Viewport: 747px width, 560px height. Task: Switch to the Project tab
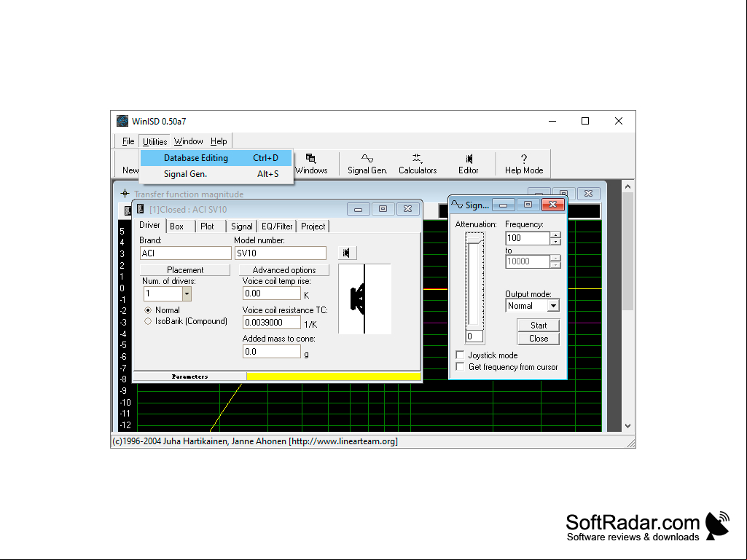(313, 226)
